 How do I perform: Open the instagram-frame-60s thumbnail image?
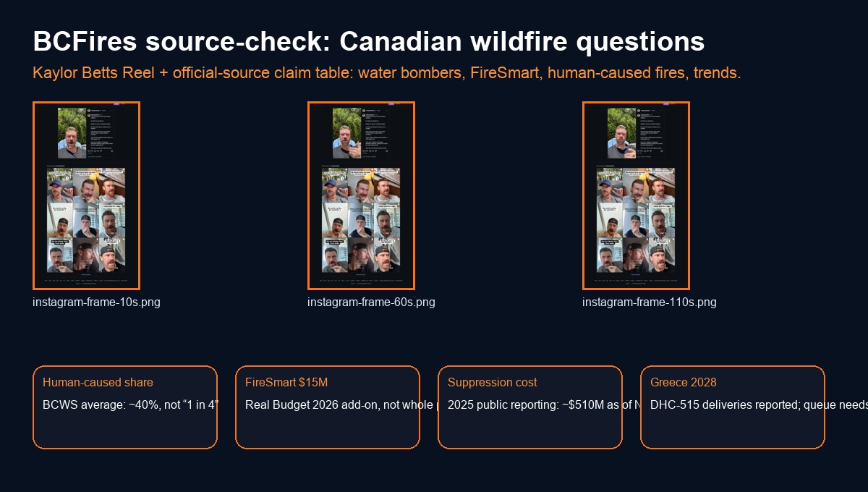(361, 195)
